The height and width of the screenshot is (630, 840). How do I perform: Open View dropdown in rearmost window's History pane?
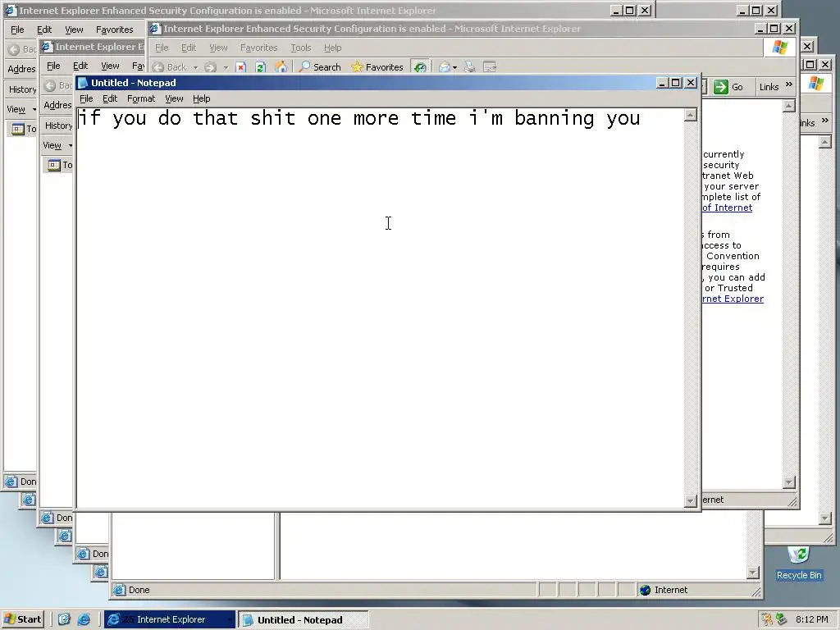21,109
